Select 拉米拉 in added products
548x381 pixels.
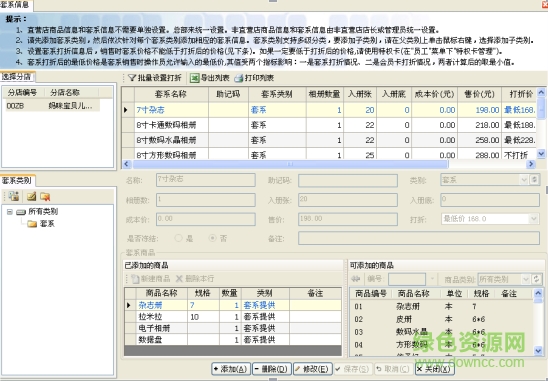point(233,317)
